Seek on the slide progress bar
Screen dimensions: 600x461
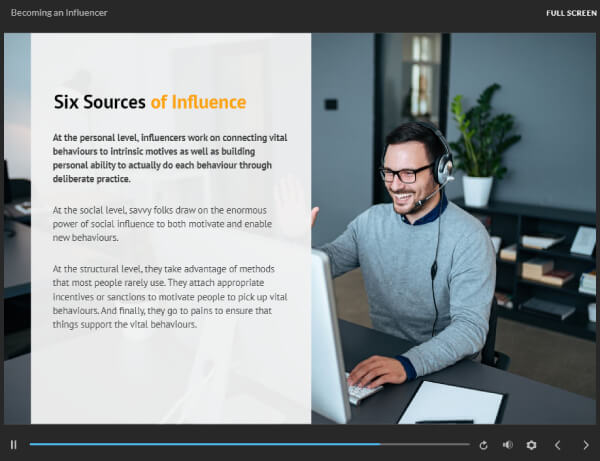pyautogui.click(x=249, y=444)
